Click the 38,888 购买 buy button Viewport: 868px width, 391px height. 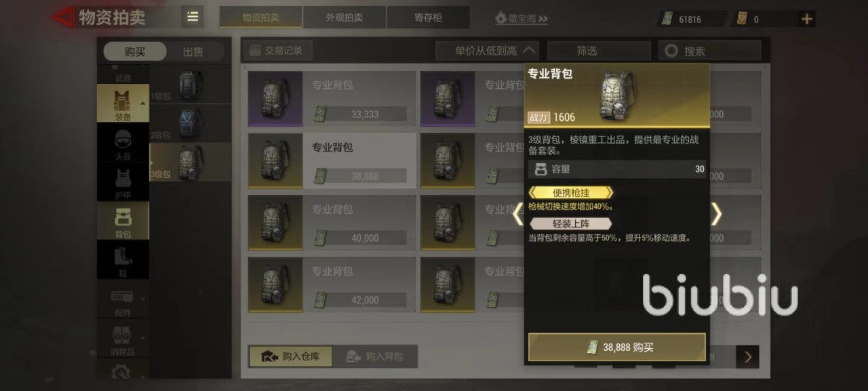point(617,347)
